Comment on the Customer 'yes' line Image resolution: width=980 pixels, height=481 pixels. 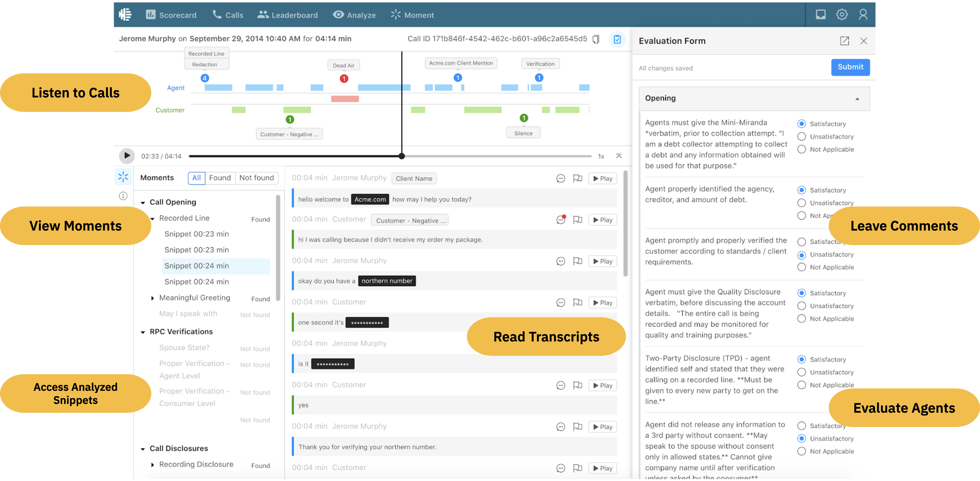tap(560, 385)
